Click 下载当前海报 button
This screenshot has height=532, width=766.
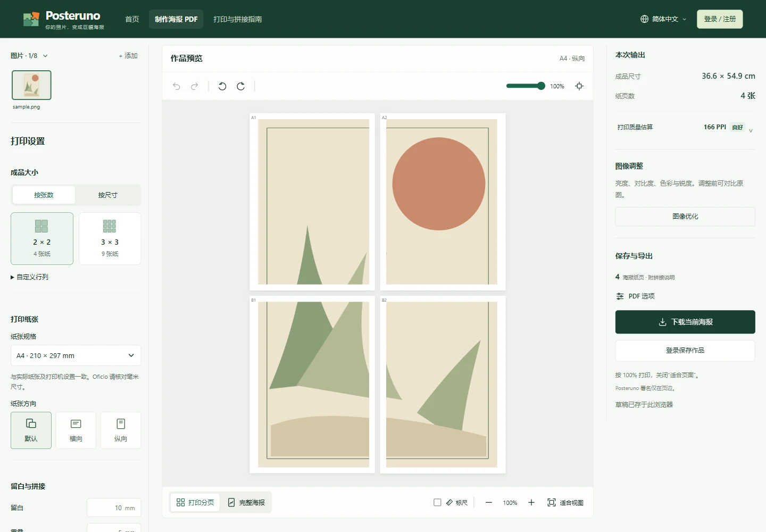click(x=685, y=322)
